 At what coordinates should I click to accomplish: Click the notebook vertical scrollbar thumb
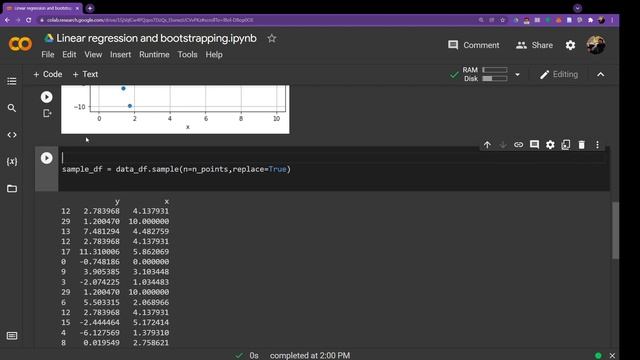pos(615,230)
